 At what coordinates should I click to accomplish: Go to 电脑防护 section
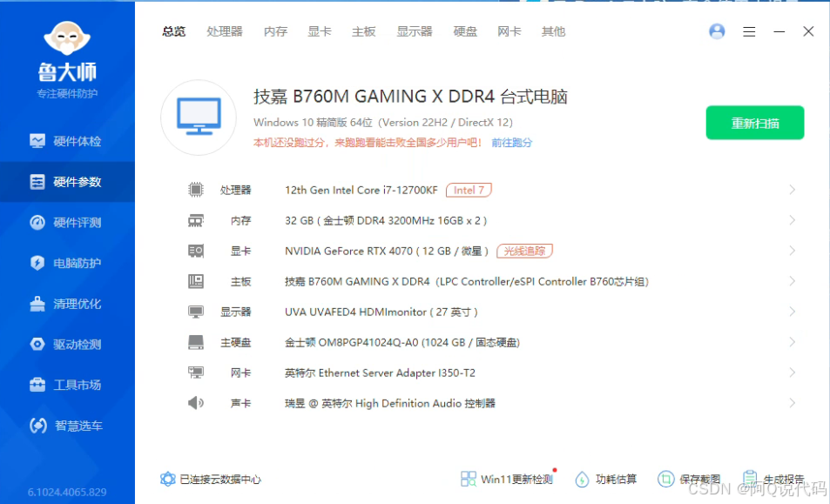coord(67,263)
